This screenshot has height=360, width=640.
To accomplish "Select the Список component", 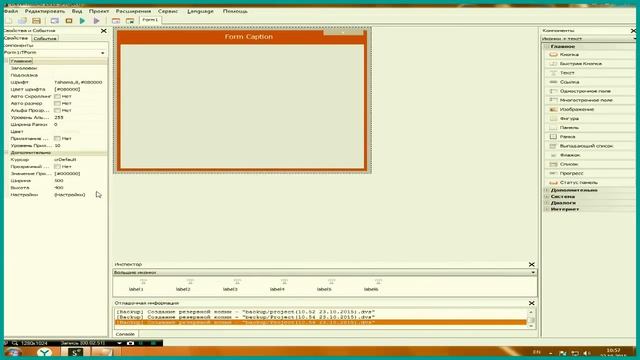I will pyautogui.click(x=589, y=164).
